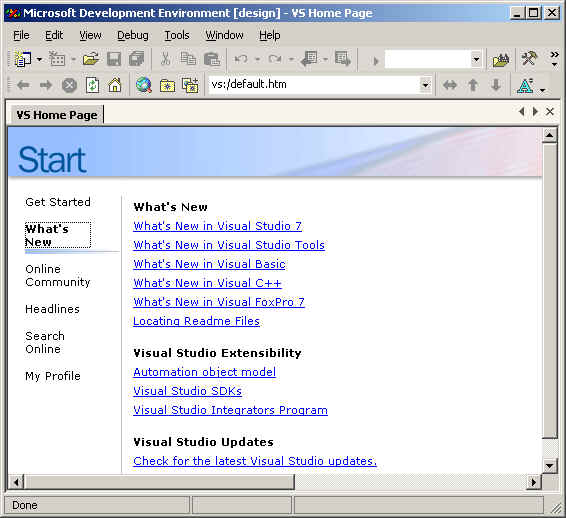Click the Redo arrow icon

[275, 59]
